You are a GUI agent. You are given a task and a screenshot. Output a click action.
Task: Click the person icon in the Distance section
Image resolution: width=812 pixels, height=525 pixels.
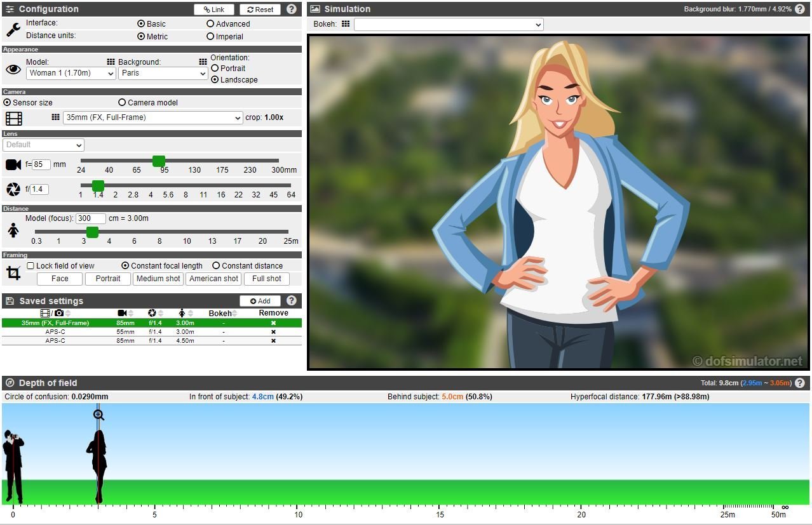[x=13, y=232]
